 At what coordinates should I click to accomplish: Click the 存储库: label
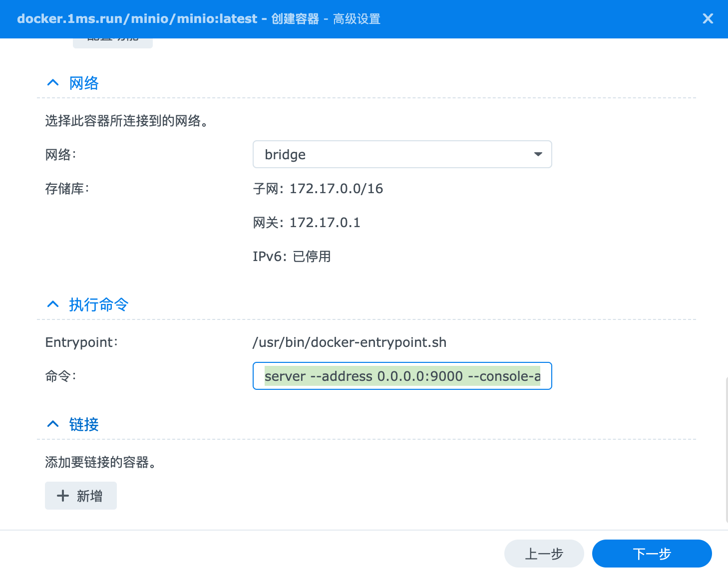click(67, 189)
